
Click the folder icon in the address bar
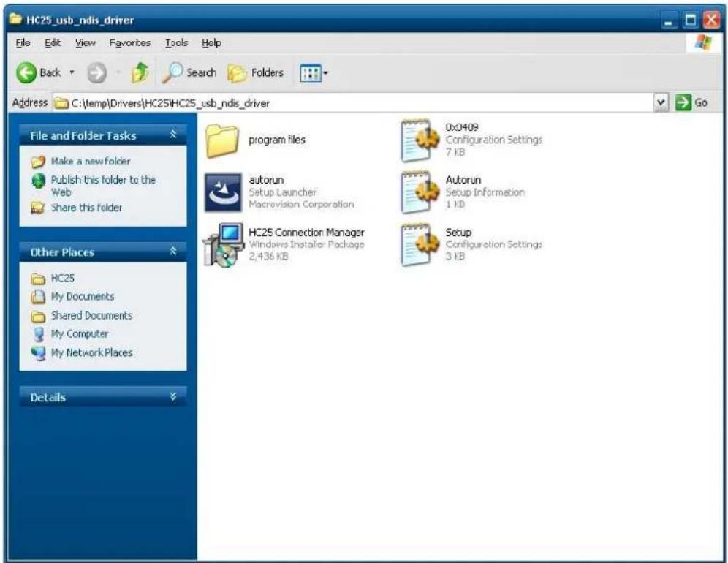(61, 103)
